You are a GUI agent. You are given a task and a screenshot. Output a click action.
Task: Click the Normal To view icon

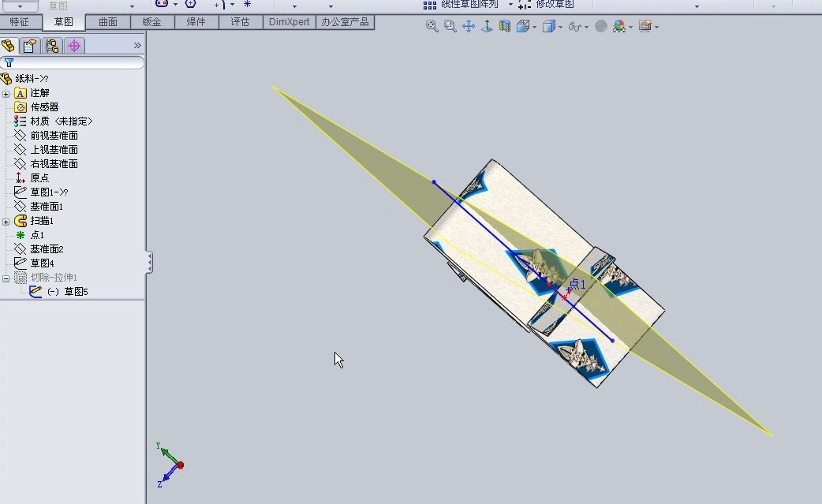tap(487, 26)
